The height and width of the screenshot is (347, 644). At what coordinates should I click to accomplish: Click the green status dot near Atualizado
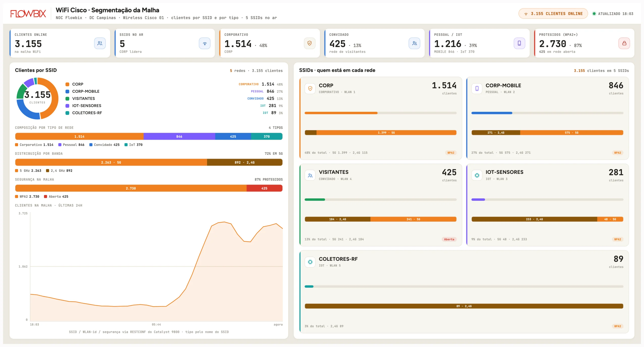tap(594, 14)
